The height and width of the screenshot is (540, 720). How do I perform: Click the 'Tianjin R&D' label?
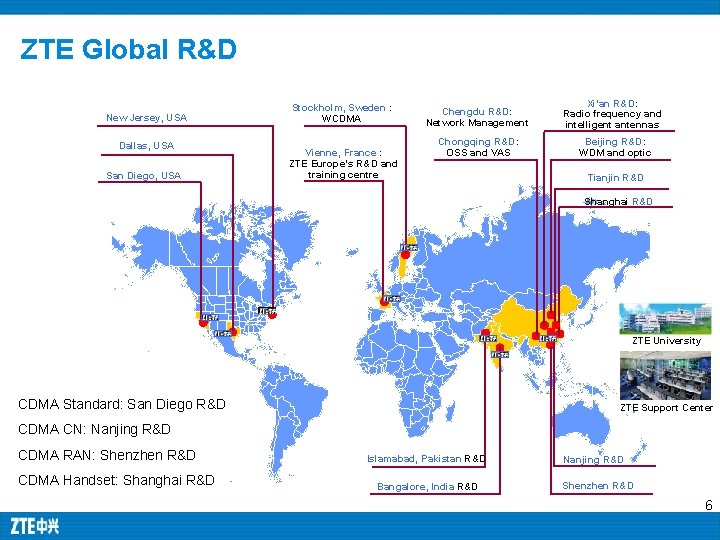coord(615,178)
